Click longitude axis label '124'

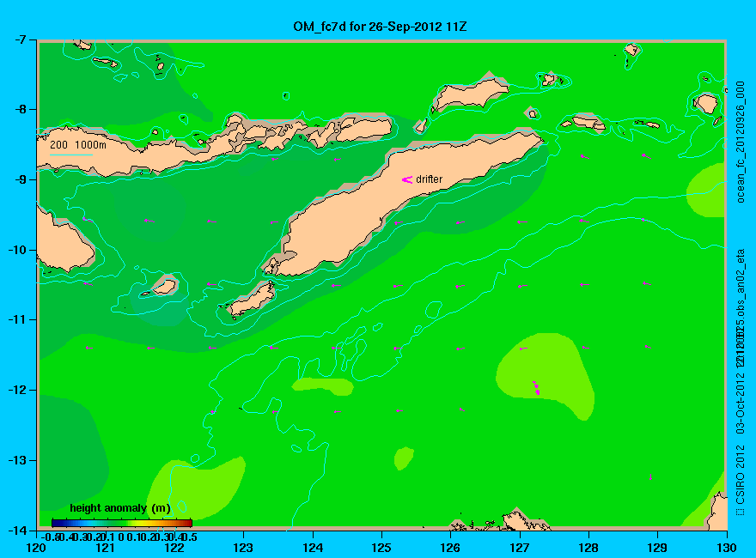click(313, 548)
